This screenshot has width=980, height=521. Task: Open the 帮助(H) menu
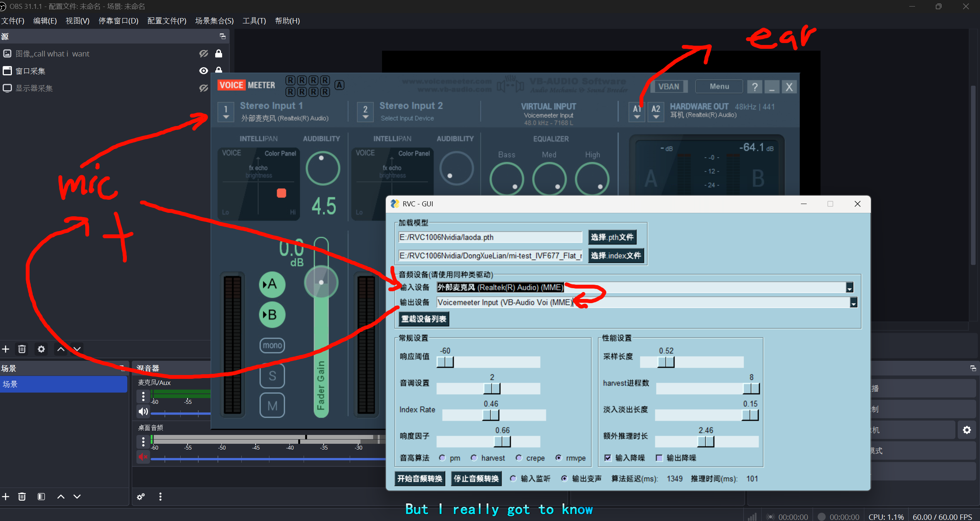pos(287,21)
